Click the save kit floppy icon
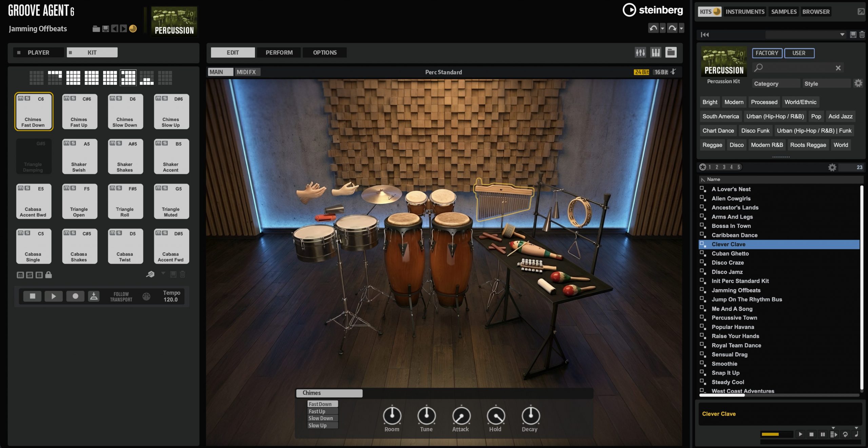Screen dimensions: 868x448 (105, 29)
